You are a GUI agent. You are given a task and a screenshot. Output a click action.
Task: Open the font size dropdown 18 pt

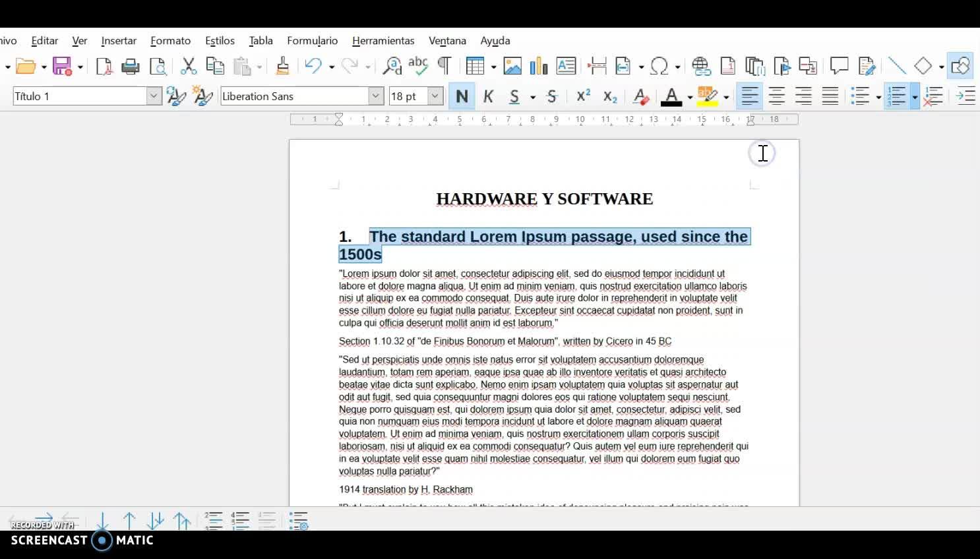point(435,96)
